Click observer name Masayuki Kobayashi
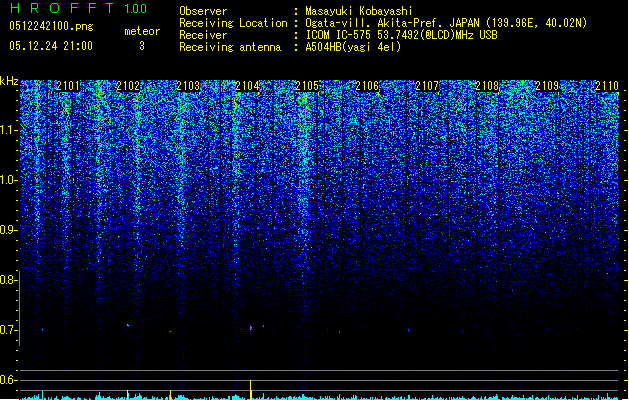Image resolution: width=629 pixels, height=400 pixels. pyautogui.click(x=359, y=11)
